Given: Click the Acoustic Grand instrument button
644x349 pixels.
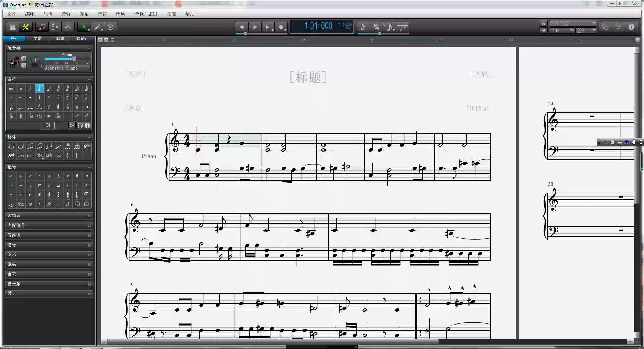Looking at the screenshot, I should coord(67,68).
